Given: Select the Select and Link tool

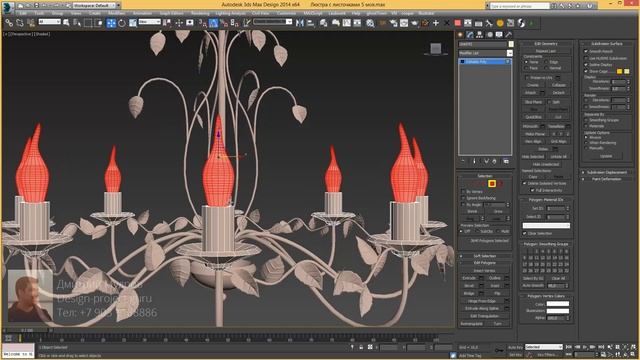Looking at the screenshot, I should click(9, 23).
